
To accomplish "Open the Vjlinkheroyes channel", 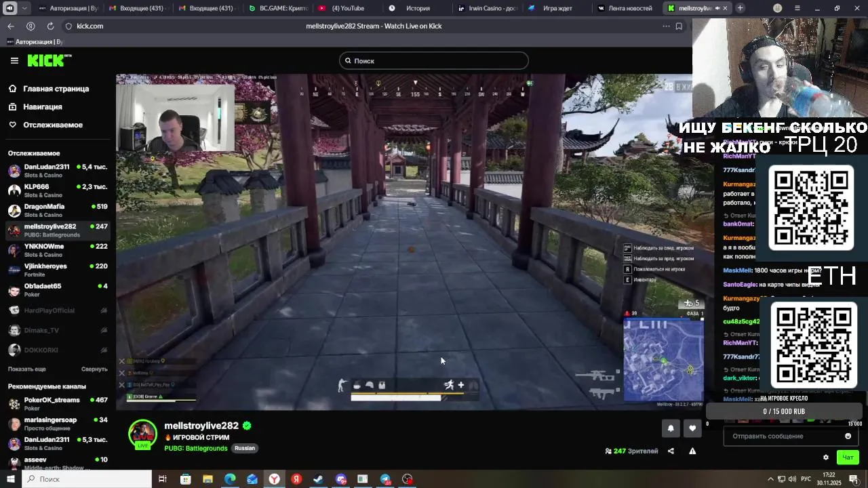I will [x=58, y=270].
